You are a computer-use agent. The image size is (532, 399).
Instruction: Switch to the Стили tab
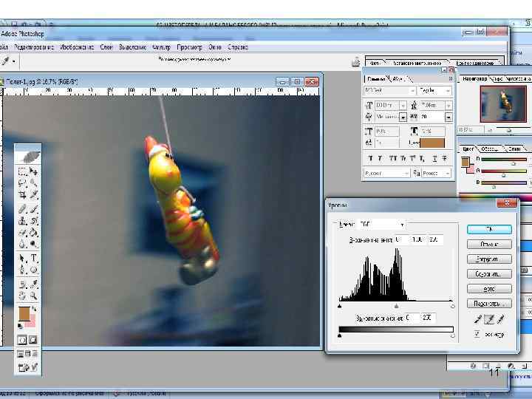click(x=514, y=149)
